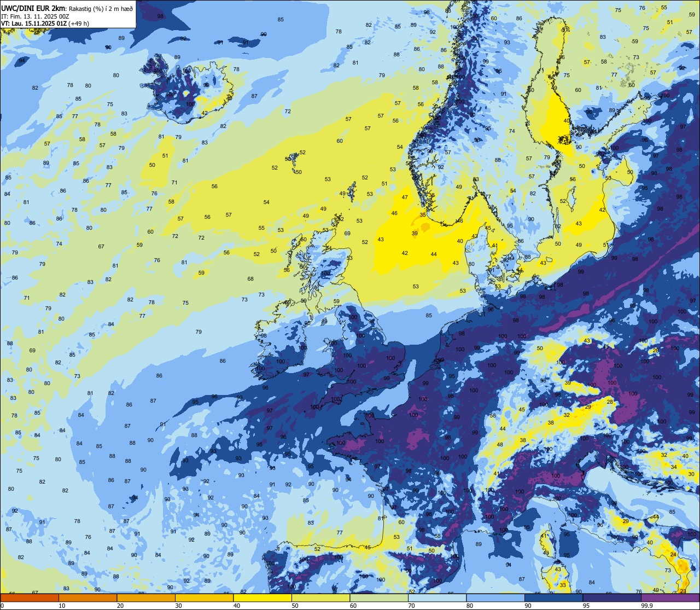
Task: Click the legend tick label "70"
Action: [411, 606]
